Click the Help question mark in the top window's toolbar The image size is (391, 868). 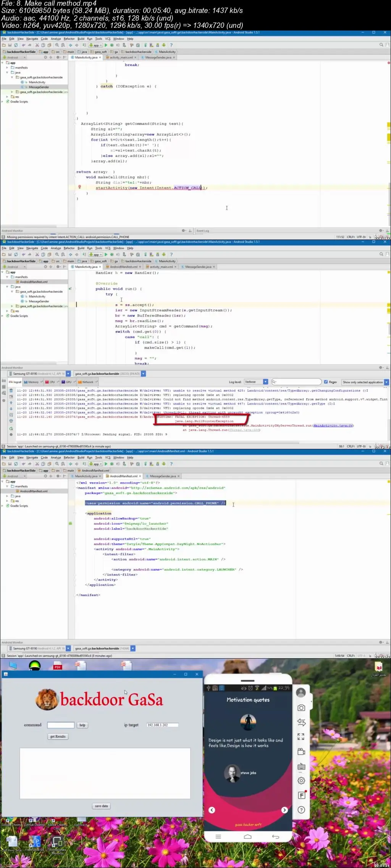coord(171,45)
